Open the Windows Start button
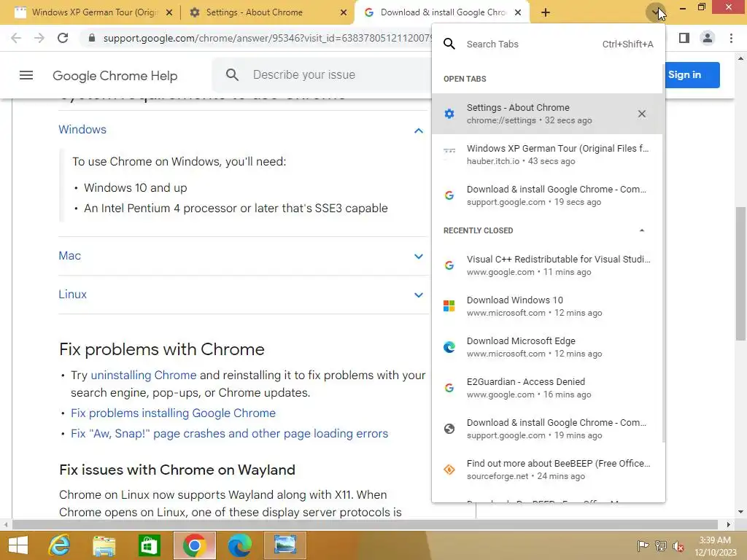This screenshot has height=560, width=747. click(x=18, y=545)
